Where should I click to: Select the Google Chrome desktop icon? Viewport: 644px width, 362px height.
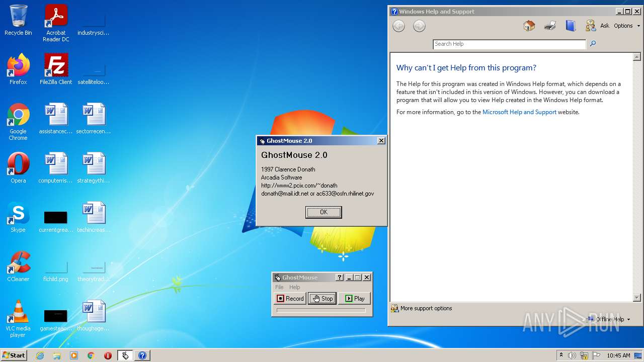coord(18,122)
